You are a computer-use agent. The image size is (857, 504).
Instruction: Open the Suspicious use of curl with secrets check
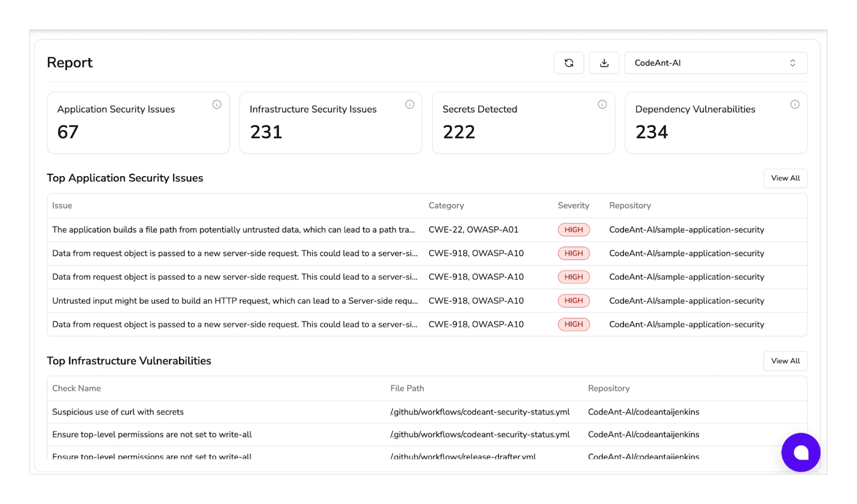(118, 412)
